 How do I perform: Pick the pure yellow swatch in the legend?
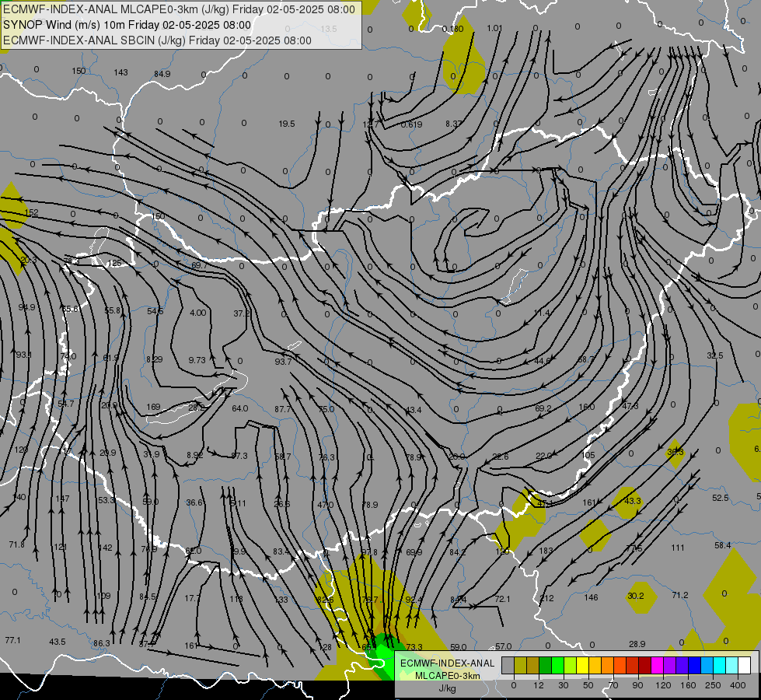click(x=582, y=665)
